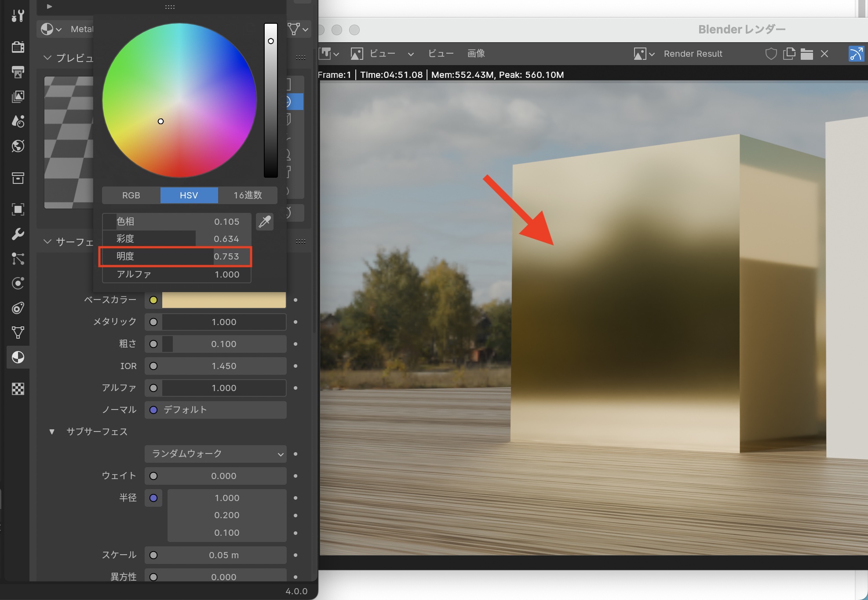Open the Render properties tab icon
868x600 pixels.
[18, 47]
